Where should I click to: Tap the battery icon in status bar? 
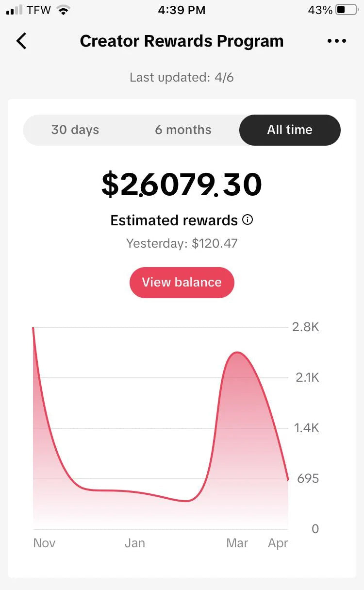click(x=347, y=10)
